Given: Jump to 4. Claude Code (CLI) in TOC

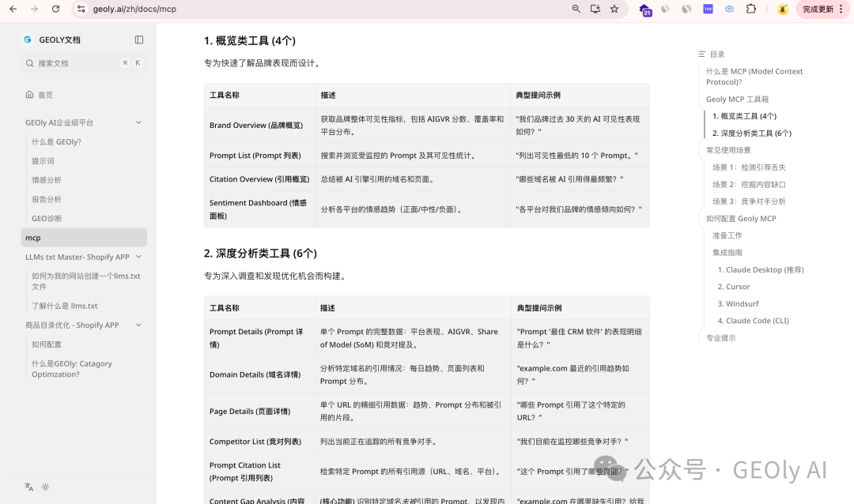Looking at the screenshot, I should click(754, 321).
